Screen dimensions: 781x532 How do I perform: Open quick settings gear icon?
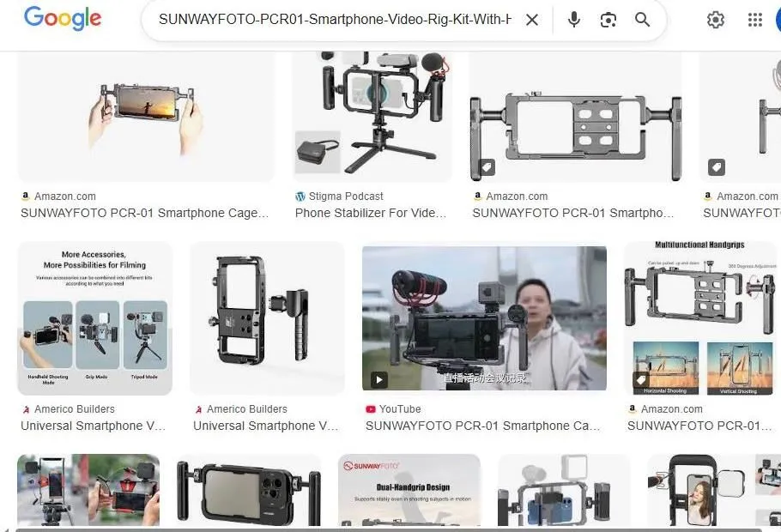[x=715, y=20]
